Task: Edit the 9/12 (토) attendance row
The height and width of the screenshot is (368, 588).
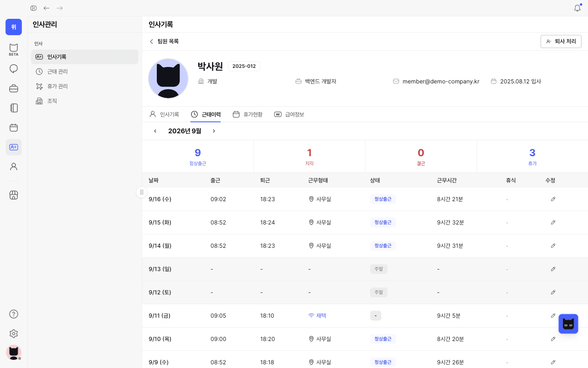Action: 553,292
